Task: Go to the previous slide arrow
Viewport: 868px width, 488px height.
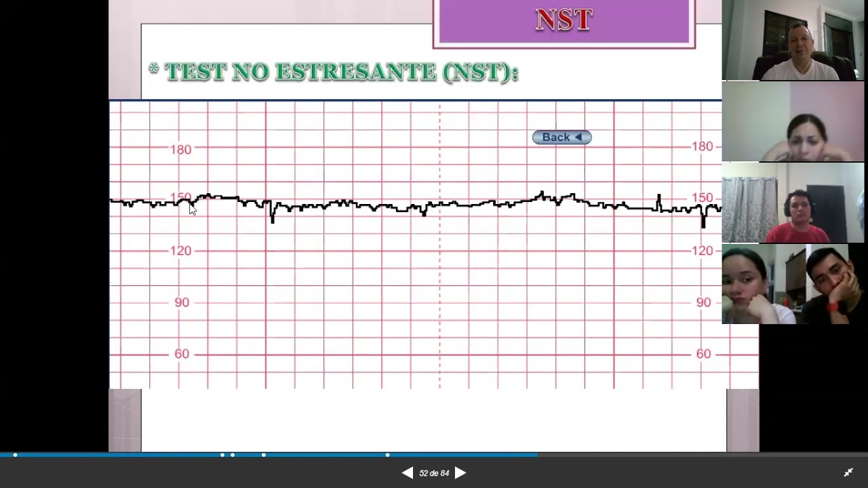Action: pos(407,473)
